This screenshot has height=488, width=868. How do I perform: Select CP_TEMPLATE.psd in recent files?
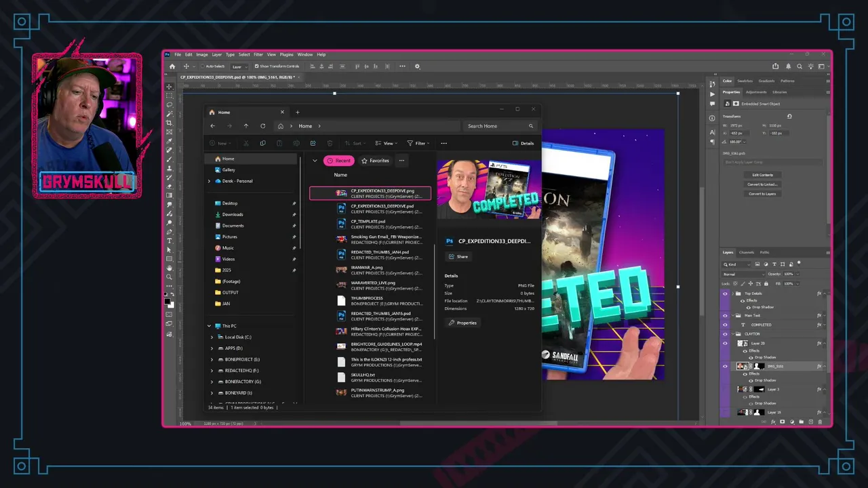click(x=370, y=224)
